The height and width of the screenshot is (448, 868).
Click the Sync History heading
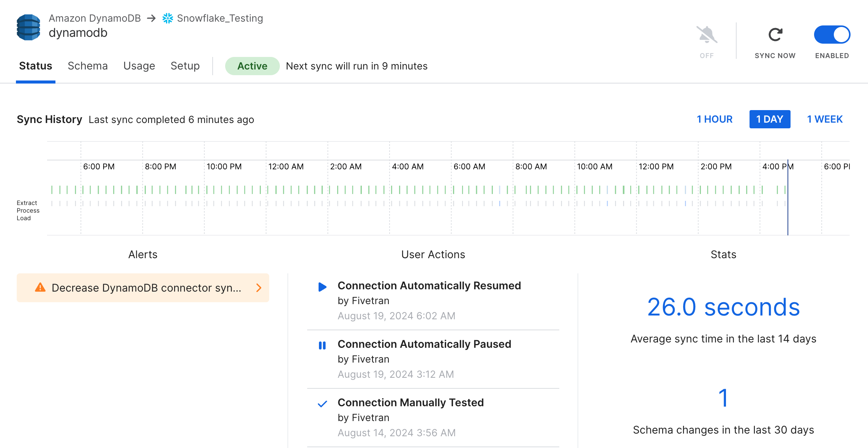coord(49,119)
